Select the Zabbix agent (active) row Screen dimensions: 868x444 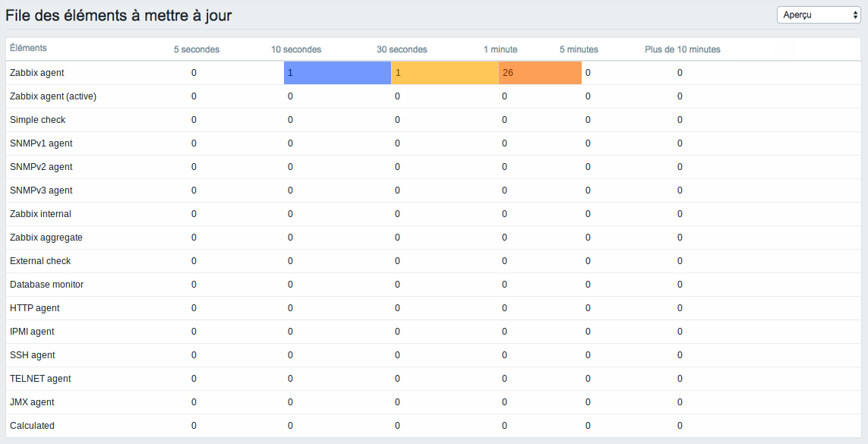click(434, 96)
